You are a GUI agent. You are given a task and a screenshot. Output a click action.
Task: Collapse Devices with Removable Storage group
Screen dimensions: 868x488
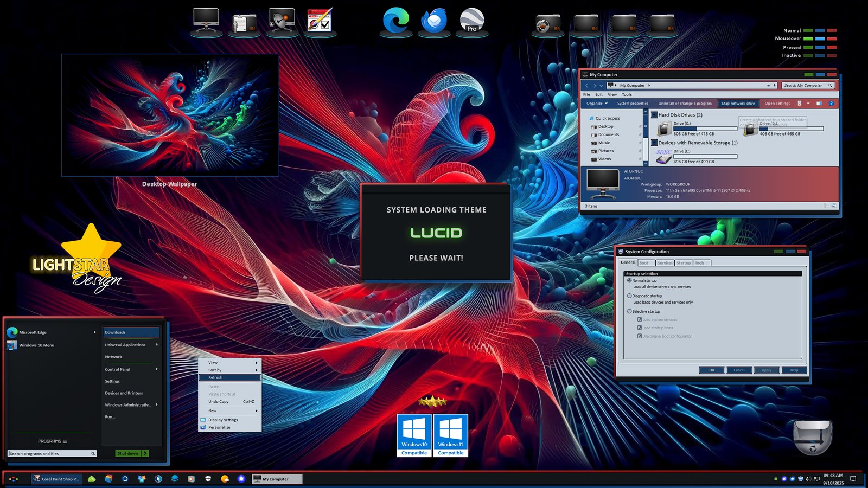coord(654,143)
